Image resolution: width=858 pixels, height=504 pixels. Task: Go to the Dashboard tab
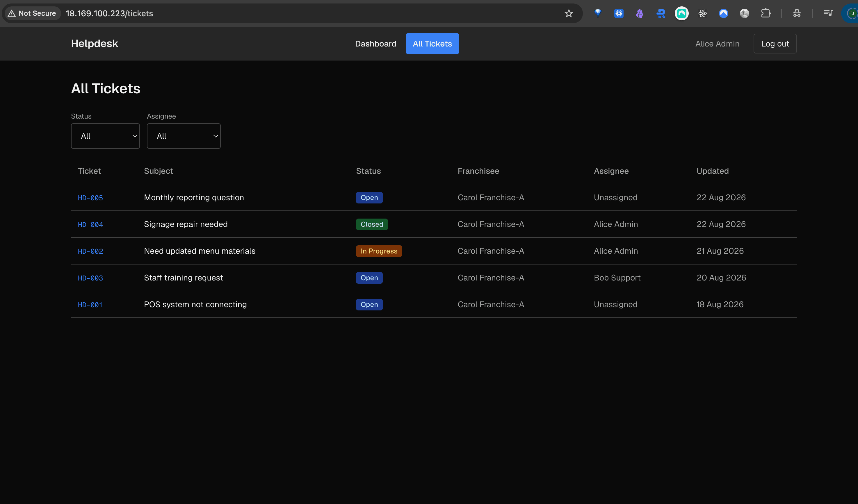[375, 44]
